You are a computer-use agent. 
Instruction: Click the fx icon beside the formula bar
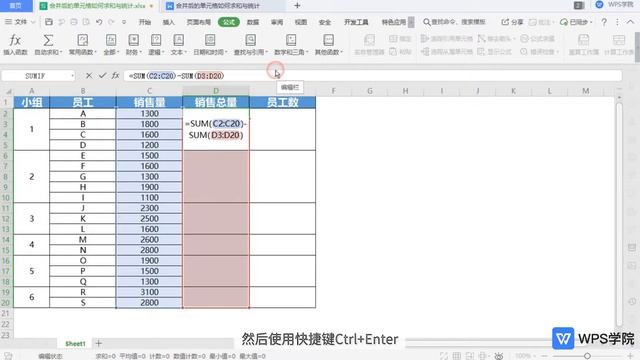(116, 76)
